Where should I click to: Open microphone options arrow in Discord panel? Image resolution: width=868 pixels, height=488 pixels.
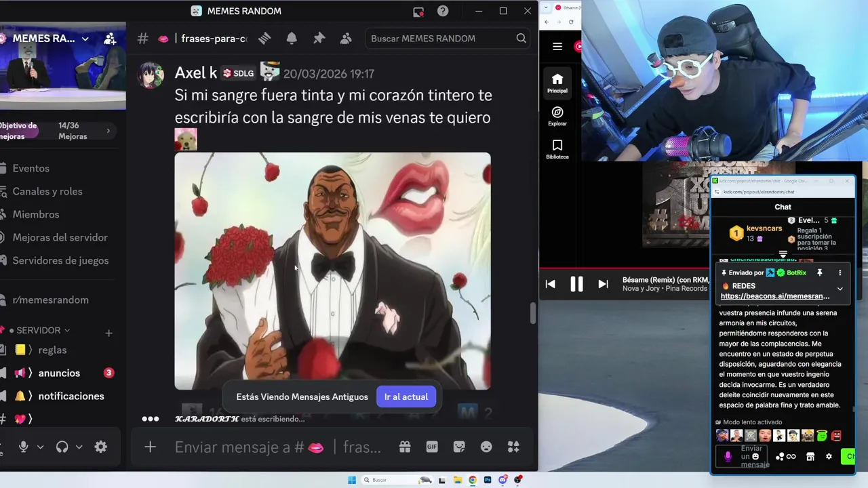tap(40, 447)
